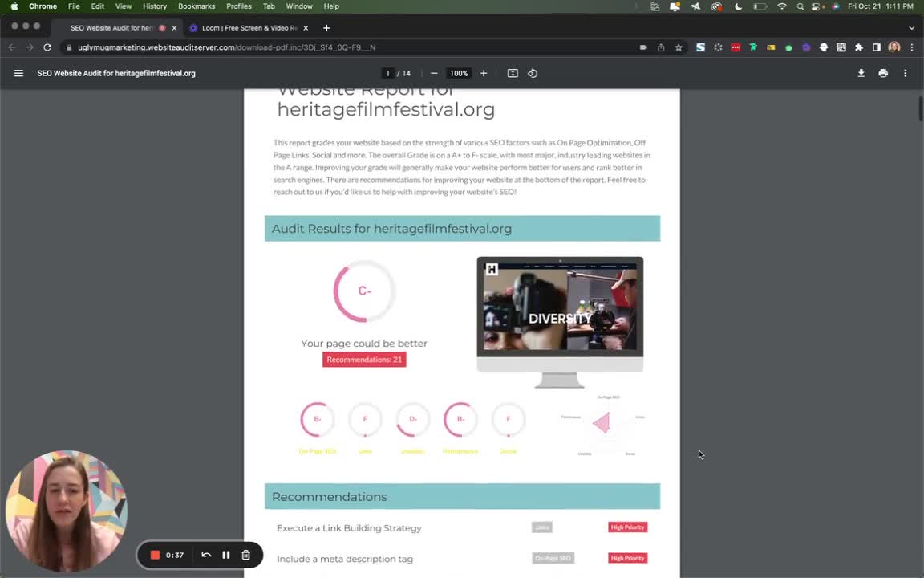Click the On-Page SEO tag
The image size is (924, 578).
point(553,558)
